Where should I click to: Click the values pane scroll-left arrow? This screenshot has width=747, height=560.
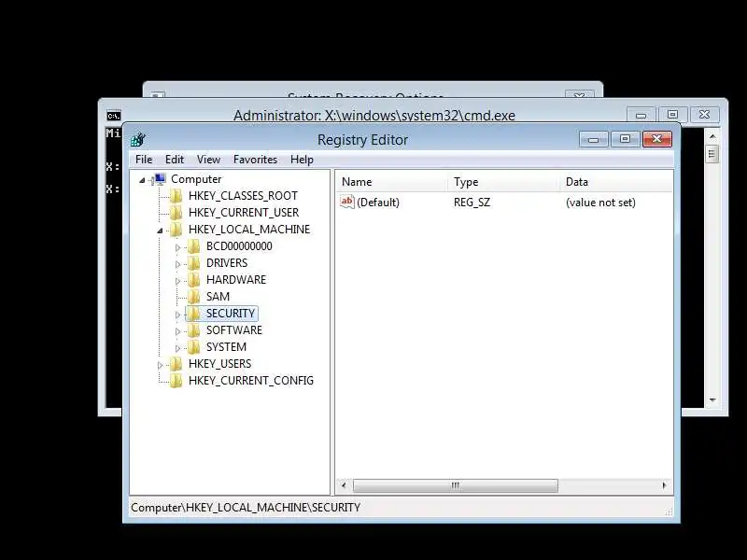click(344, 485)
